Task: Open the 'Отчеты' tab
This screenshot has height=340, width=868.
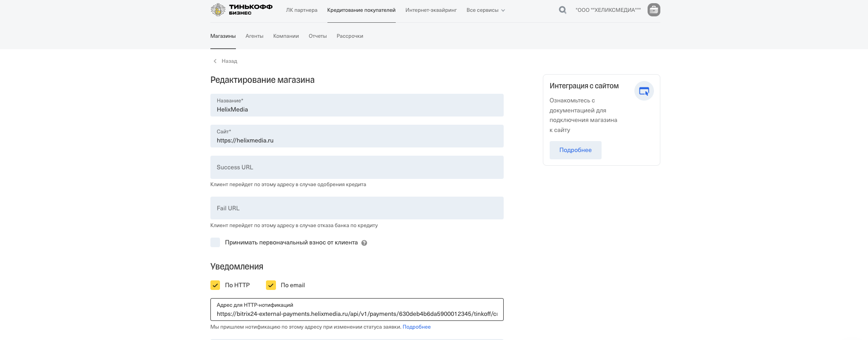Action: tap(317, 36)
